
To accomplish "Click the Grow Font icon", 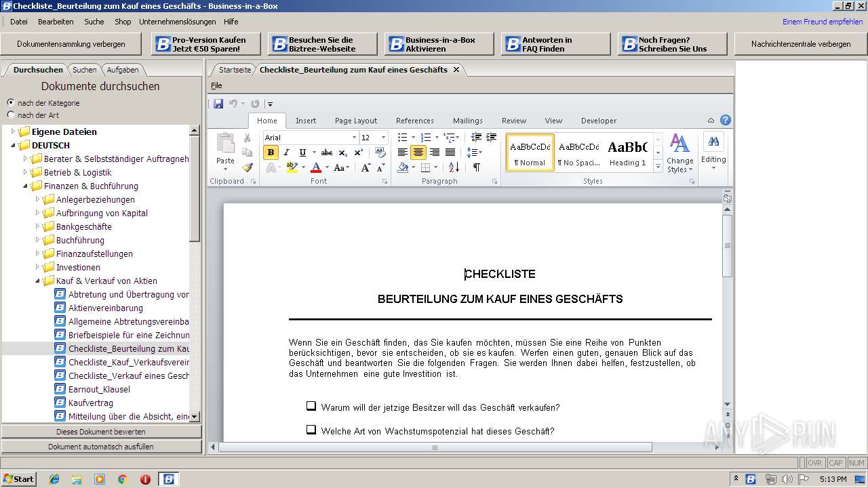I will coord(366,167).
